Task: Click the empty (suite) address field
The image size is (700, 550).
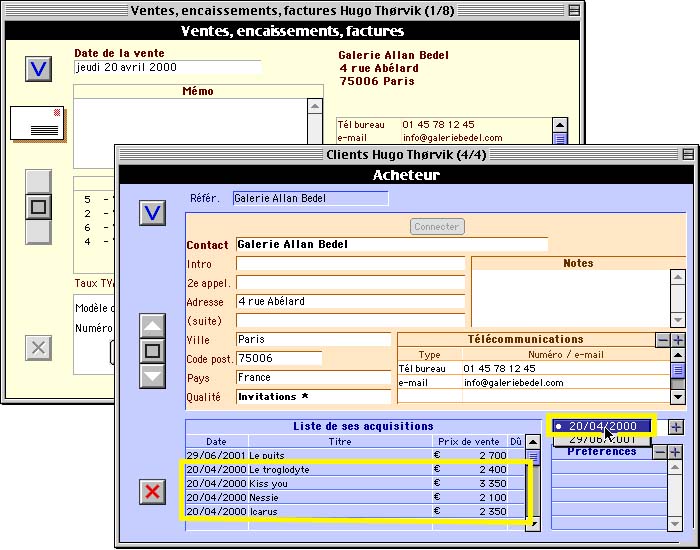Action: [350, 321]
